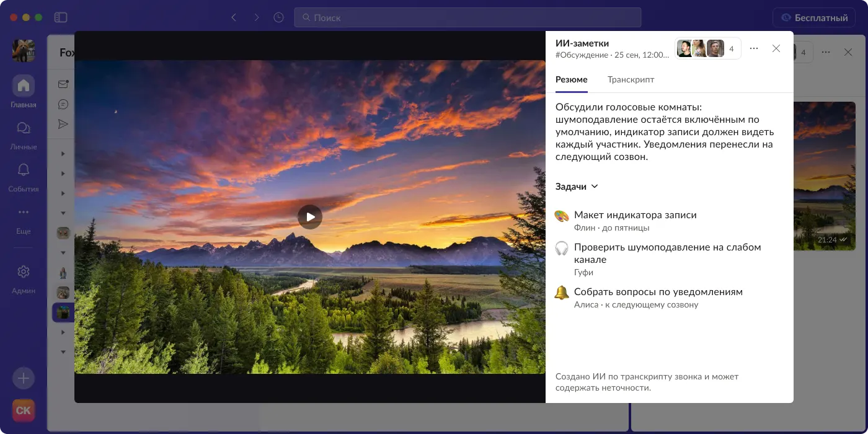Click the workspace fox avatar at sidebar top
Viewport: 868px width, 434px height.
click(24, 50)
